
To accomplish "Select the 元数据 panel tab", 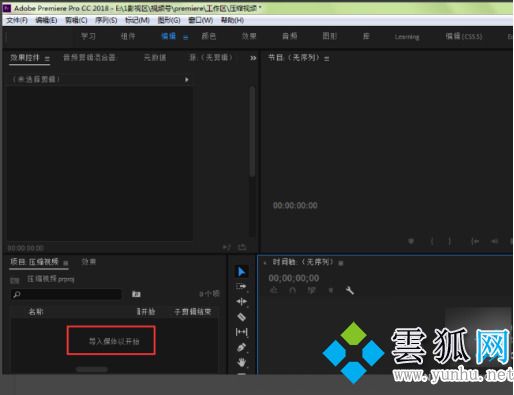I will point(155,58).
